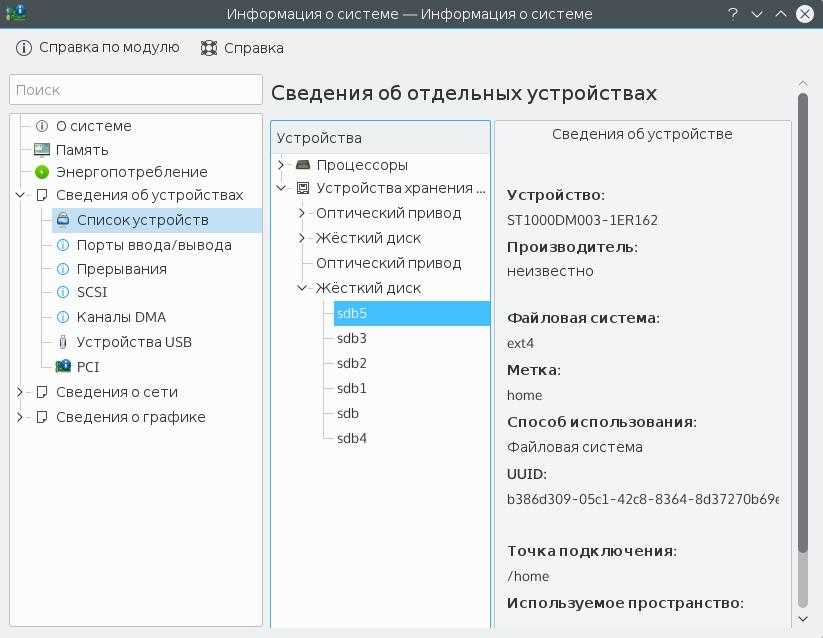Click the scroll-up arrow at top right
The image size is (823, 638).
pyautogui.click(x=803, y=83)
